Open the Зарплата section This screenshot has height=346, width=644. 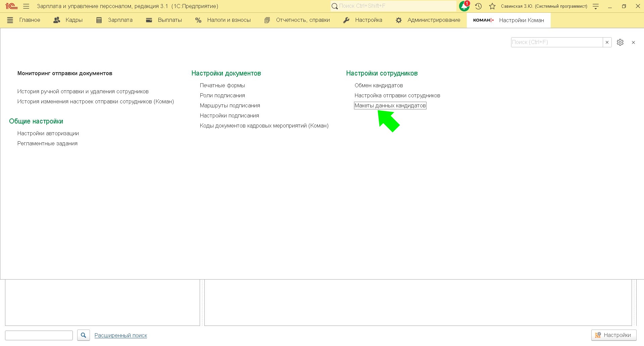click(x=114, y=20)
